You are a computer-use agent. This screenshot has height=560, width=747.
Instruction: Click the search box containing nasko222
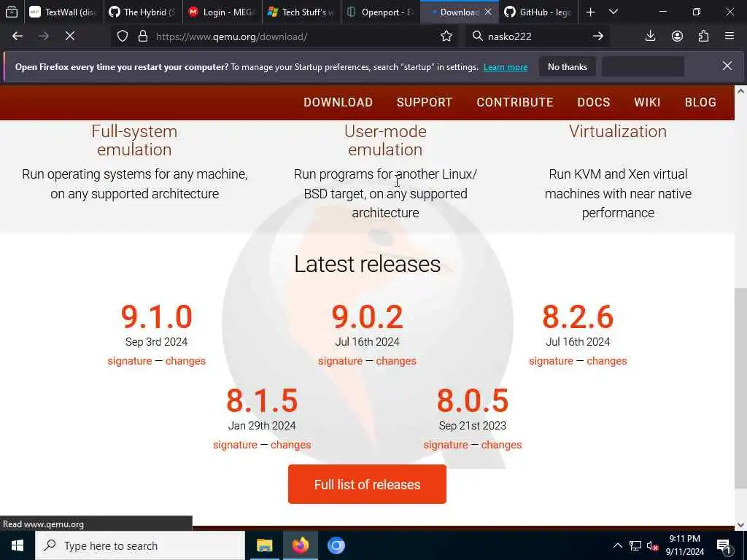click(536, 36)
